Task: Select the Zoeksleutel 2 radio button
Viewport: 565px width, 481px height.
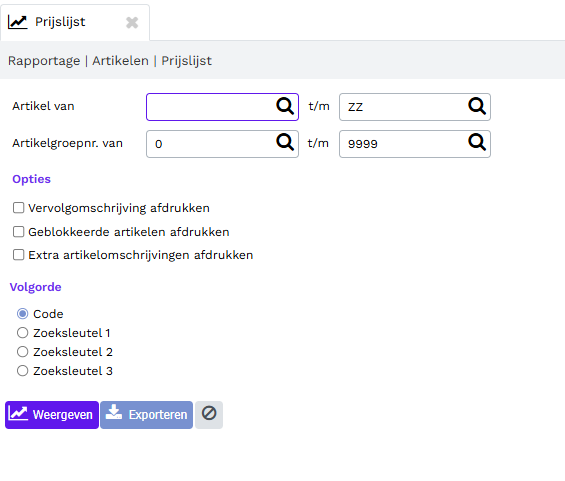Action: pyautogui.click(x=22, y=352)
